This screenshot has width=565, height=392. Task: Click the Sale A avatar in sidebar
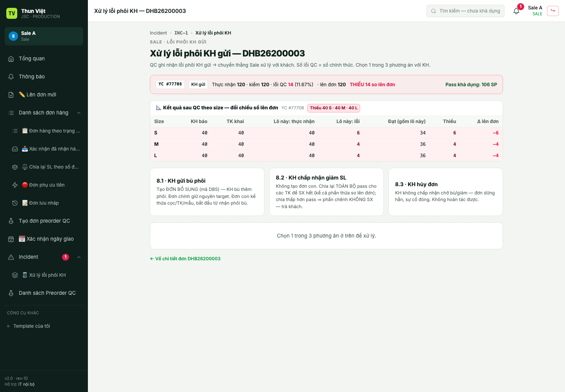click(13, 36)
